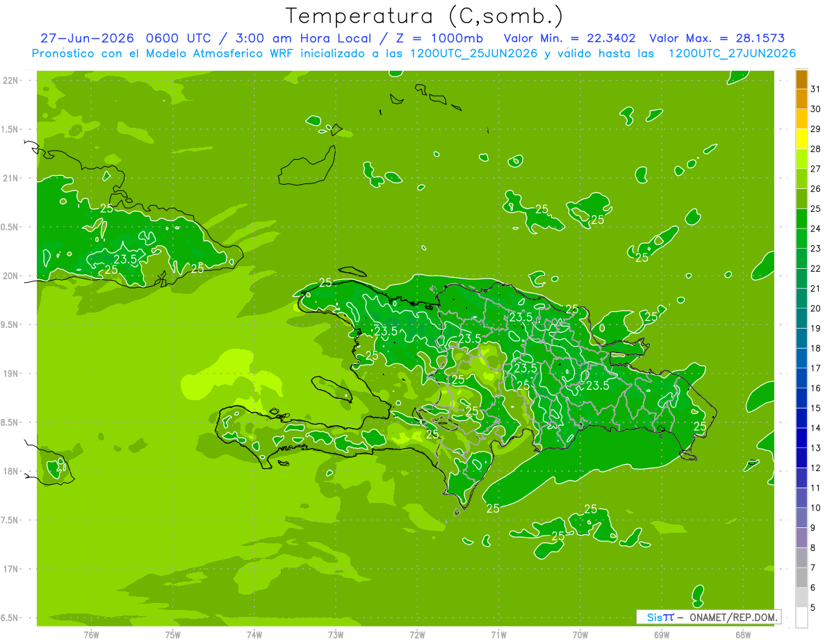
Task: Pick the teal swatch between 19 and 20
Action: coord(801,318)
